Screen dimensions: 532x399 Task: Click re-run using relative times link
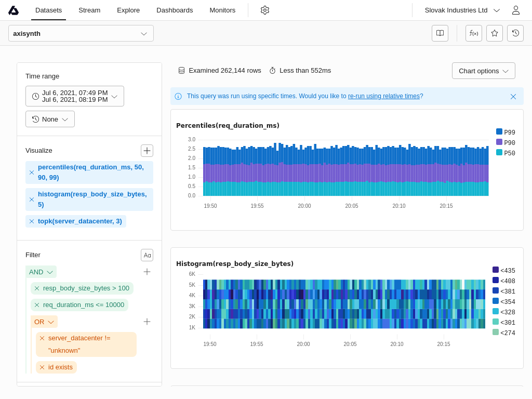384,96
